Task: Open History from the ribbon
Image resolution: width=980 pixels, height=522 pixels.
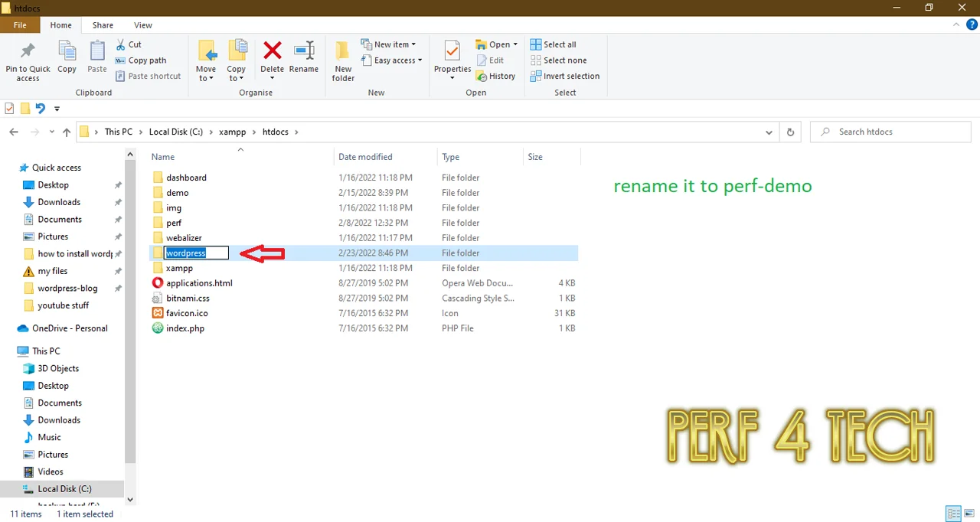Action: 495,76
